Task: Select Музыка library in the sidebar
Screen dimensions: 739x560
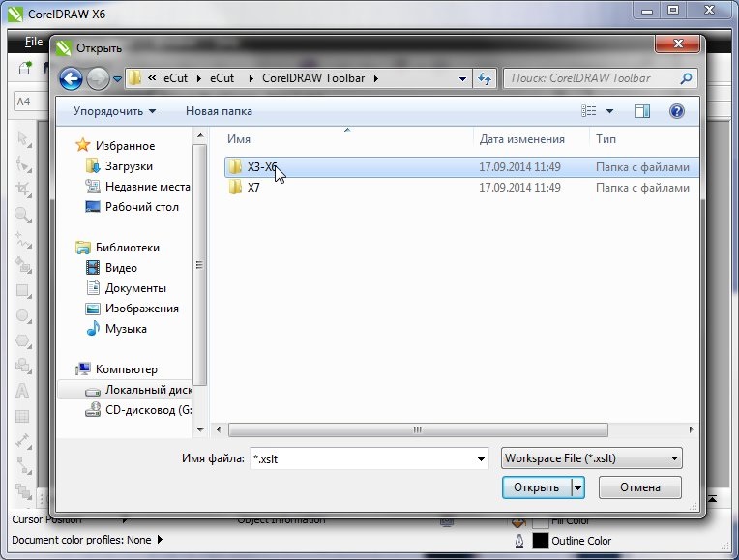Action: coord(126,329)
